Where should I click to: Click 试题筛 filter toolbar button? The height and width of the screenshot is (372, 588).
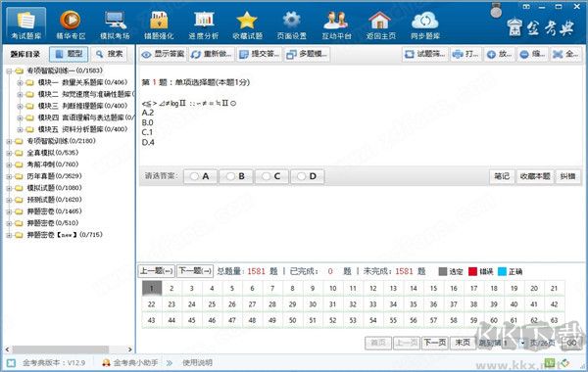tap(425, 54)
